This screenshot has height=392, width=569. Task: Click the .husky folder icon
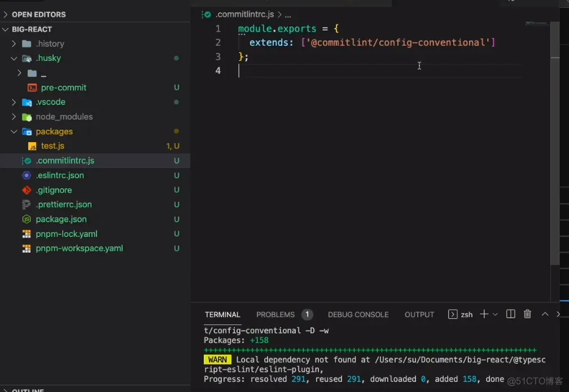(27, 59)
